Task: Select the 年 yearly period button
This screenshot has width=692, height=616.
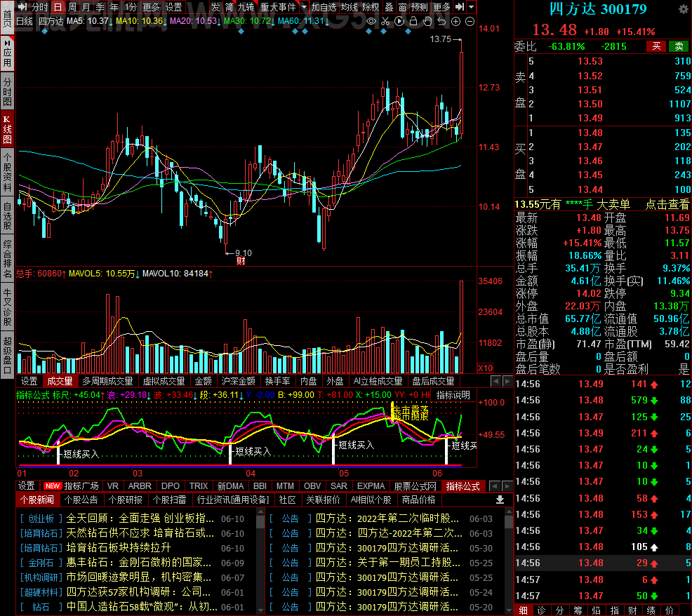Action: [x=114, y=7]
